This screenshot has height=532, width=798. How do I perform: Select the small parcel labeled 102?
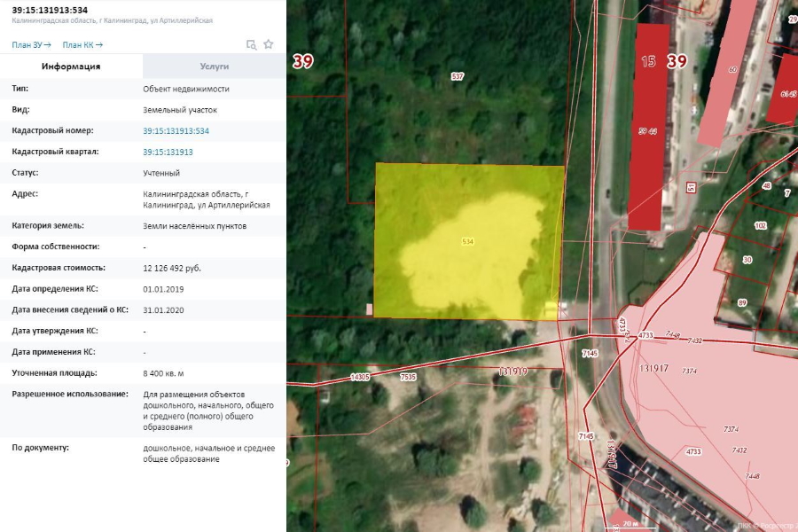[x=759, y=225]
